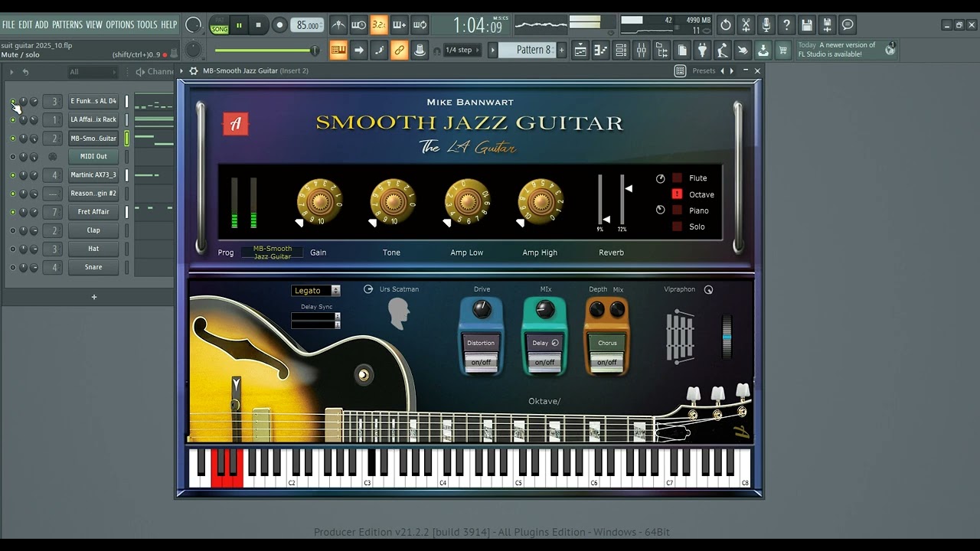Open the plugin window gear icon
The height and width of the screenshot is (551, 980).
[x=194, y=71]
